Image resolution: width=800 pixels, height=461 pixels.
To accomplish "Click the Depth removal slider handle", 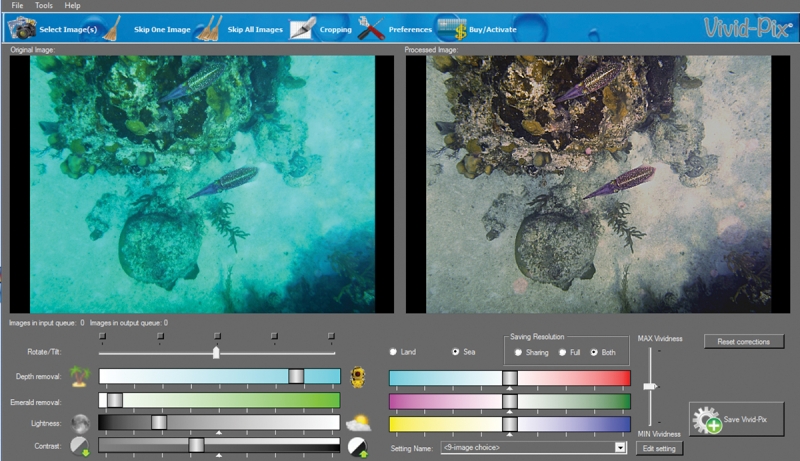I will tap(296, 376).
